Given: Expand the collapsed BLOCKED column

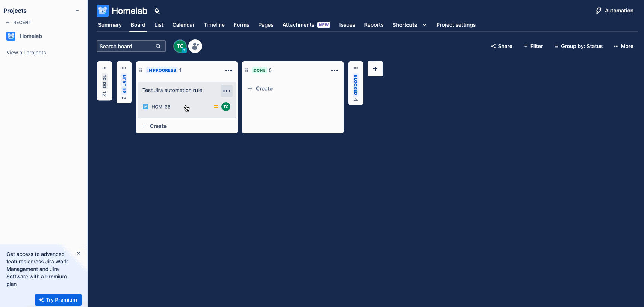Looking at the screenshot, I should [x=356, y=83].
